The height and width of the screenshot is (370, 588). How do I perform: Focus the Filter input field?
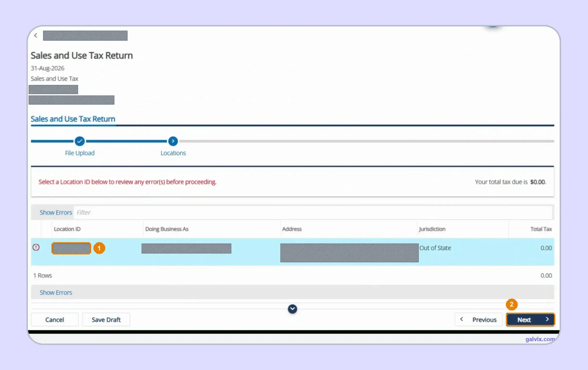(313, 212)
